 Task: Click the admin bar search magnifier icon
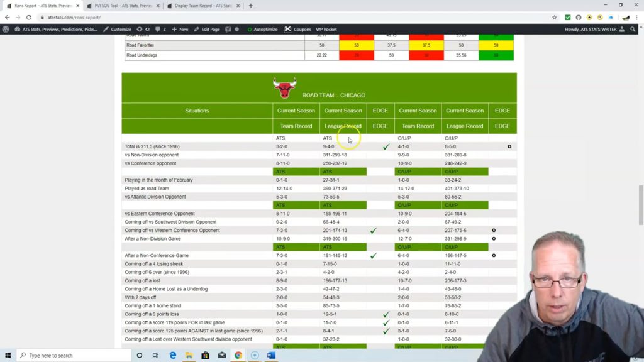[x=633, y=29]
